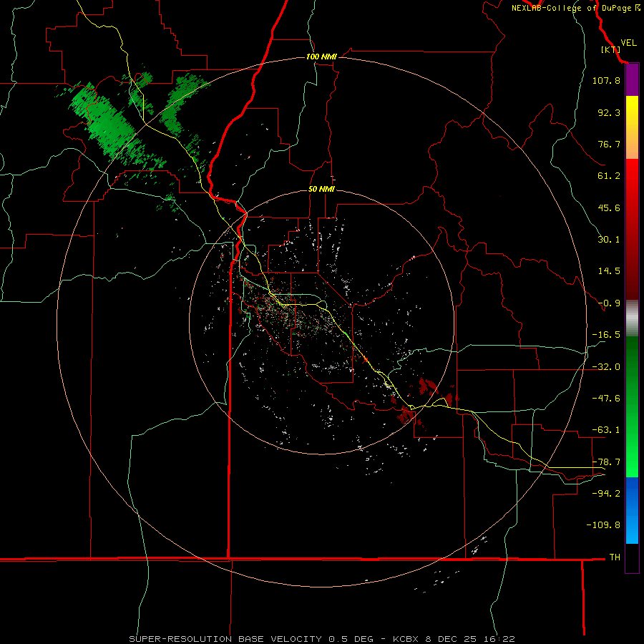
Task: Click the [KT] units label
Action: (611, 49)
